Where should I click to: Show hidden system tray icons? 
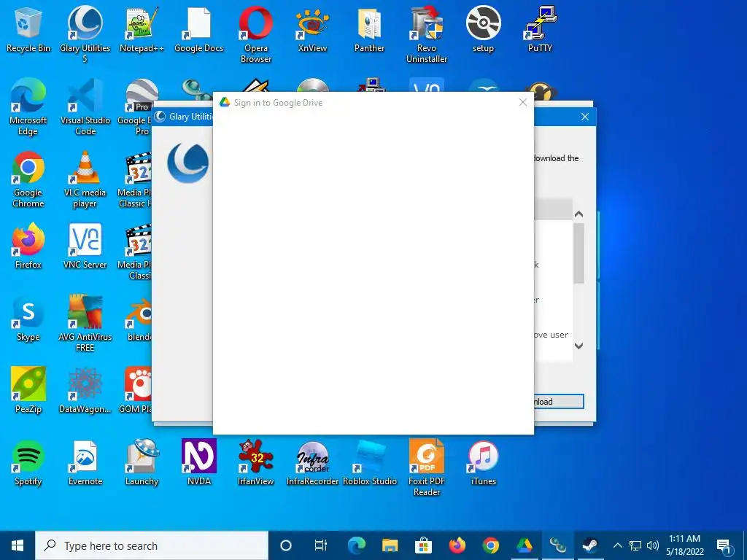617,545
